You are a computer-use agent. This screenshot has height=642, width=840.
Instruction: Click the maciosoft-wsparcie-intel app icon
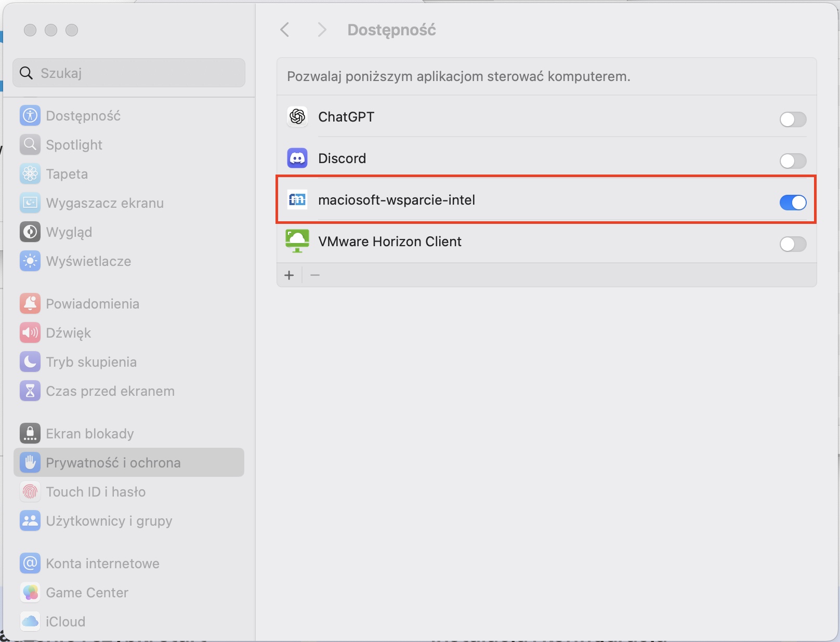297,200
